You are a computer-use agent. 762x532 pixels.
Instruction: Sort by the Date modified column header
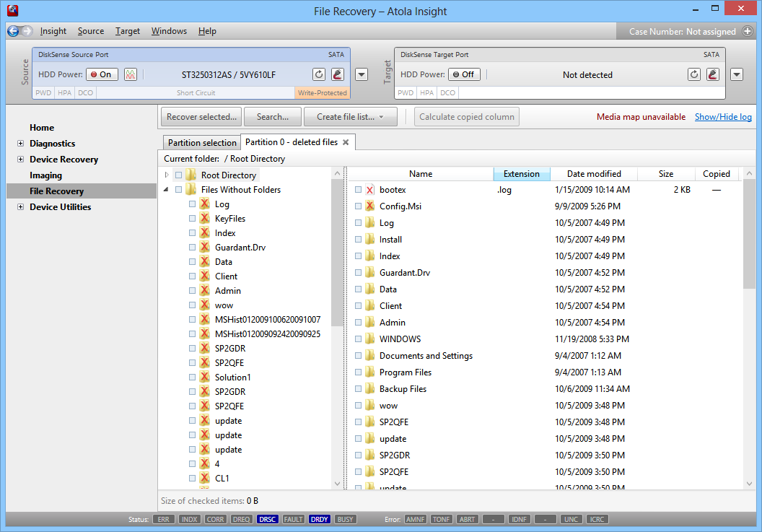tap(594, 174)
